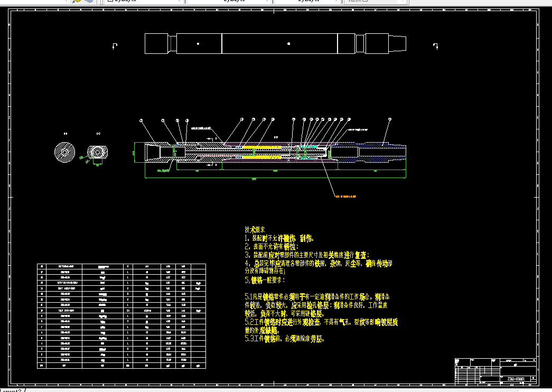This screenshot has height=392, width=552.
Task: Click note 1 about 装配时不允许碰伤
Action: point(279,238)
